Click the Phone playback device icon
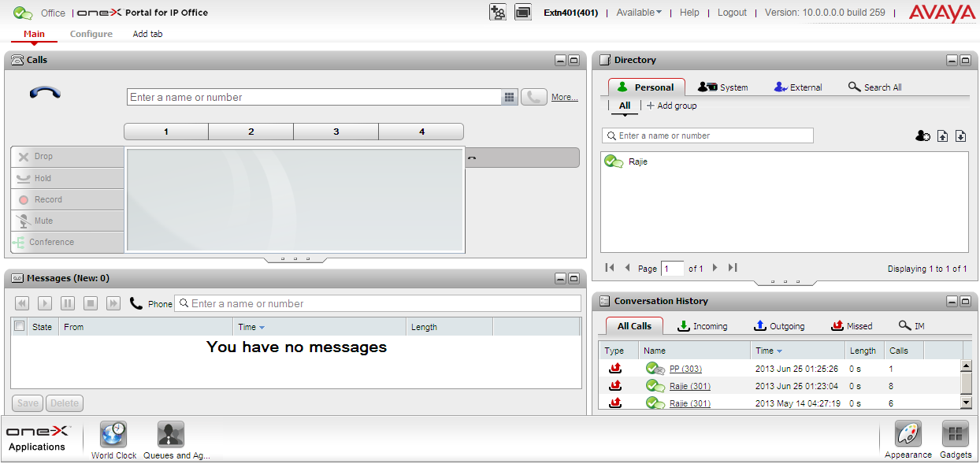The width and height of the screenshot is (980, 464). 136,303
